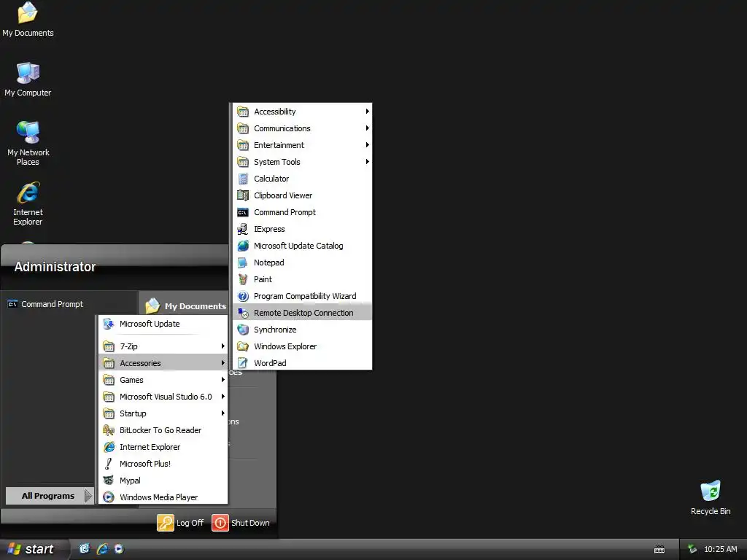This screenshot has width=747, height=560.
Task: Select the My Documents desktop icon
Action: tap(28, 20)
